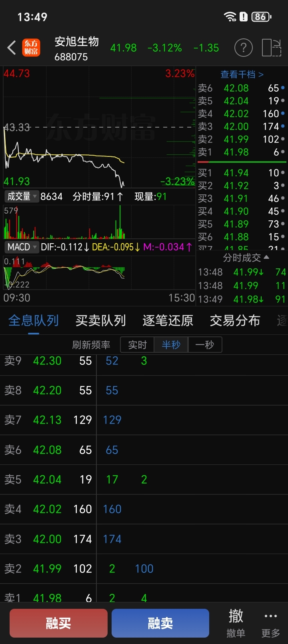Select 买3 41.91 in the order book

pyautogui.click(x=242, y=198)
